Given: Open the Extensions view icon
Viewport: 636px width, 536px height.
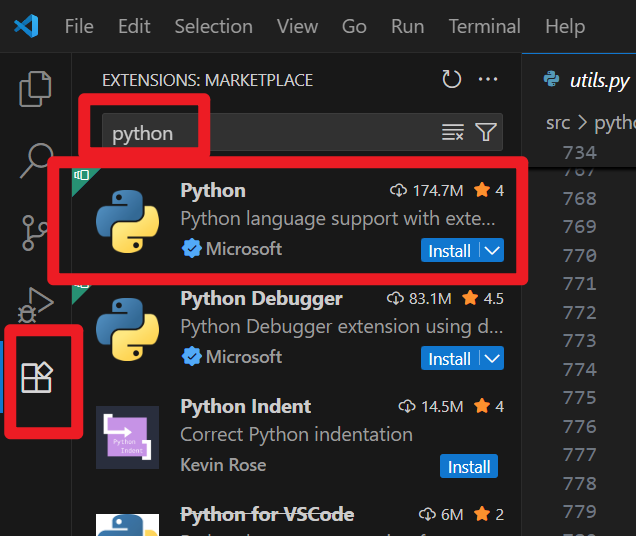Looking at the screenshot, I should pos(37,377).
